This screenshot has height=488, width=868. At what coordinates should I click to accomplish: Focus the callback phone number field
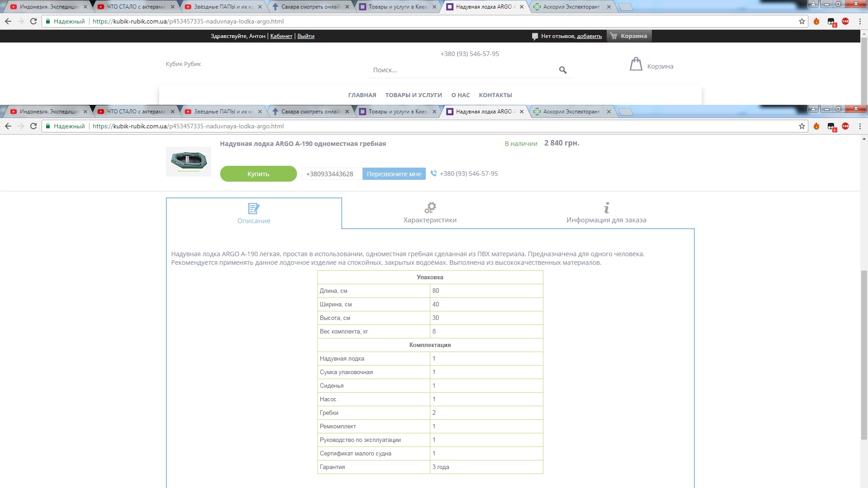[x=332, y=174]
